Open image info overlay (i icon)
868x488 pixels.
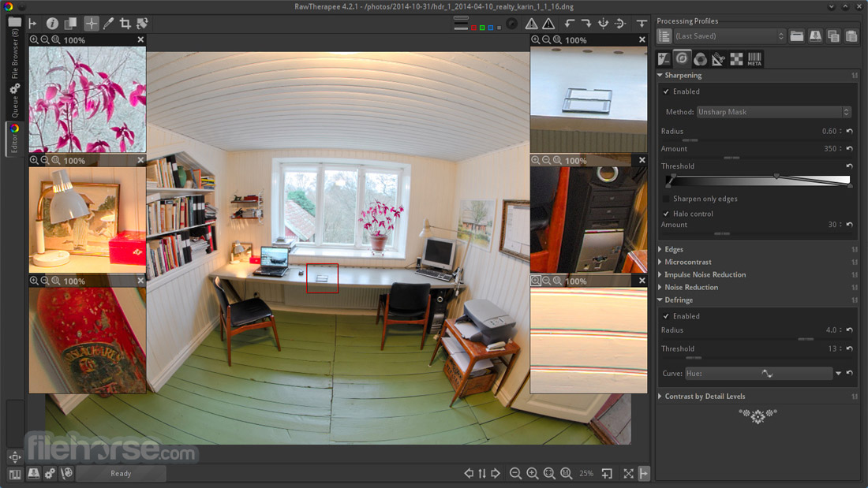coord(52,23)
